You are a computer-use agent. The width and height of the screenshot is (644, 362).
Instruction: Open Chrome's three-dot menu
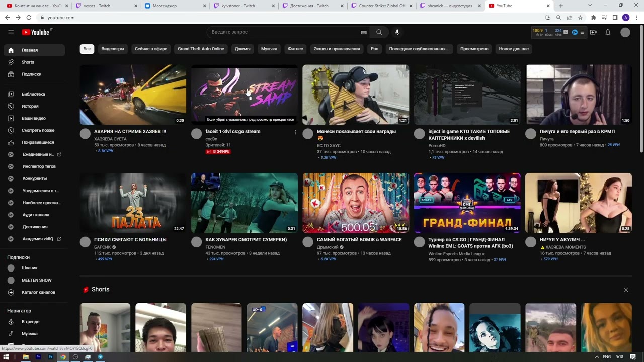pyautogui.click(x=636, y=17)
